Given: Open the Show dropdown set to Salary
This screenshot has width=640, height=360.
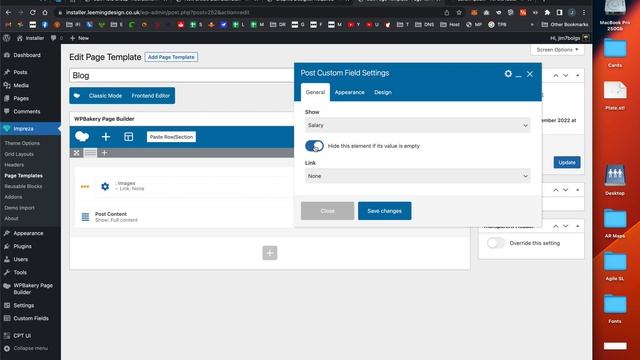Looking at the screenshot, I should (x=417, y=125).
